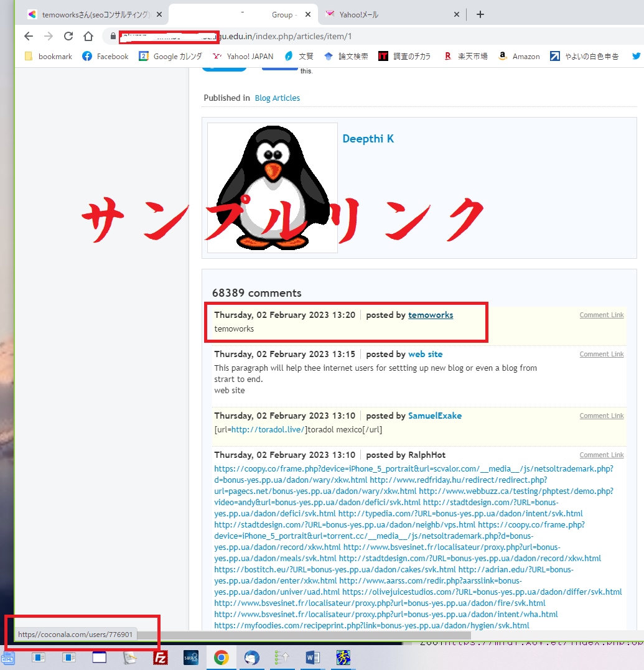Close the Group tab
Image resolution: width=644 pixels, height=670 pixels.
[x=307, y=14]
